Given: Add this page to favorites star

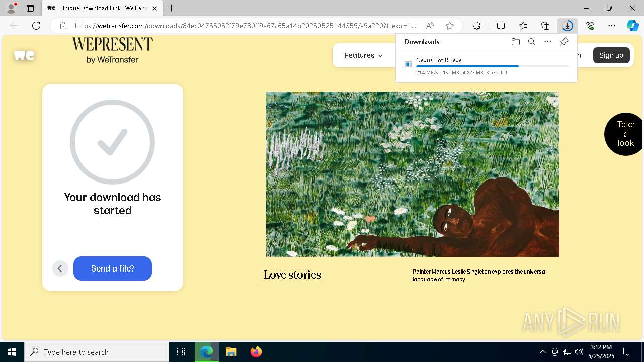Looking at the screenshot, I should tap(450, 26).
